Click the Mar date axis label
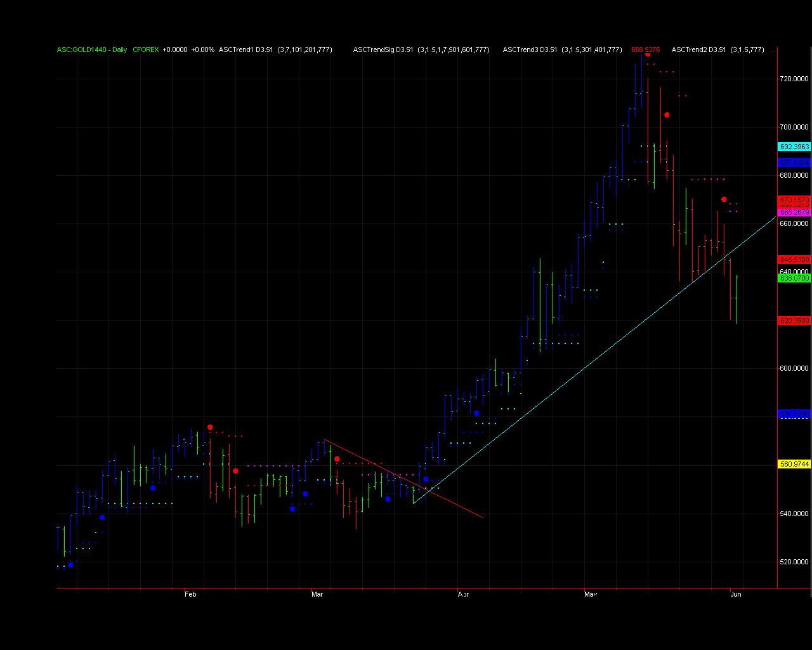812x650 pixels. (317, 594)
